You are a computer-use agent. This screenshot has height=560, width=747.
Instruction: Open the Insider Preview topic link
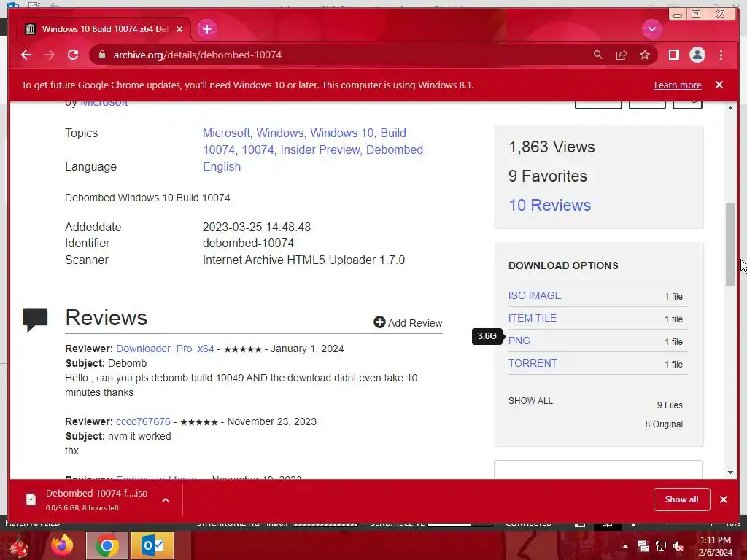(320, 149)
